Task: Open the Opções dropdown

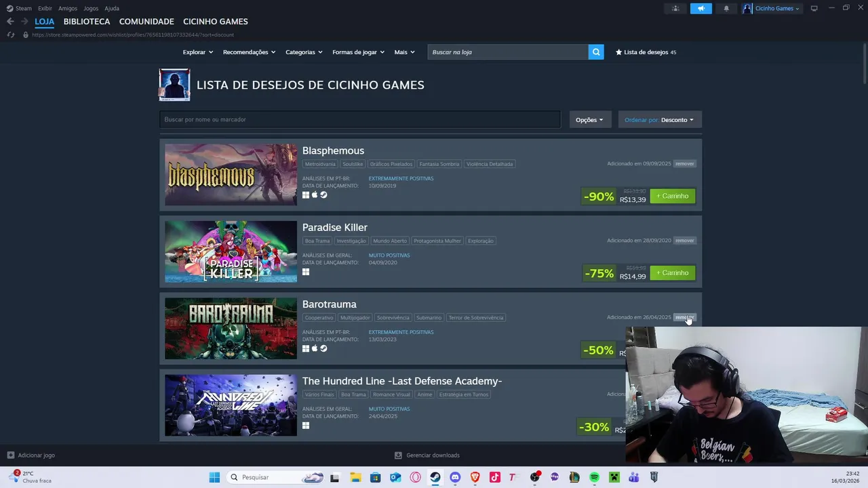Action: [589, 120]
